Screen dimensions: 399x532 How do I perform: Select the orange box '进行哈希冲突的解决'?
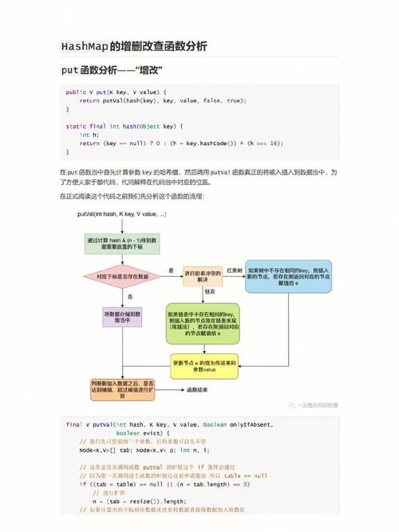click(203, 276)
